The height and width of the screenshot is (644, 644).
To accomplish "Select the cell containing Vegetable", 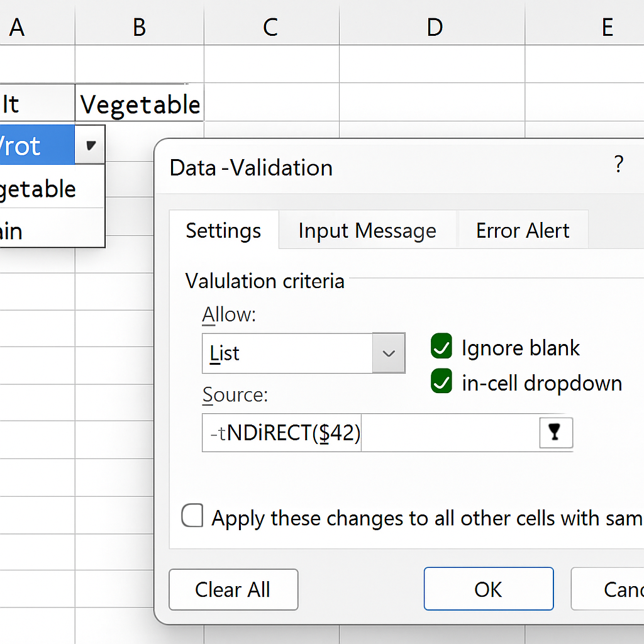I will pos(138,104).
